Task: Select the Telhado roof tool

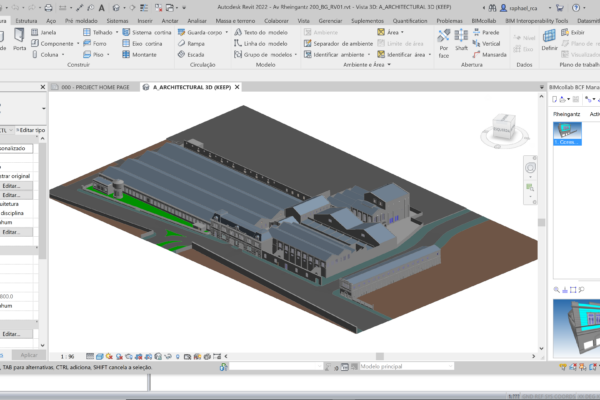Action: [x=98, y=33]
